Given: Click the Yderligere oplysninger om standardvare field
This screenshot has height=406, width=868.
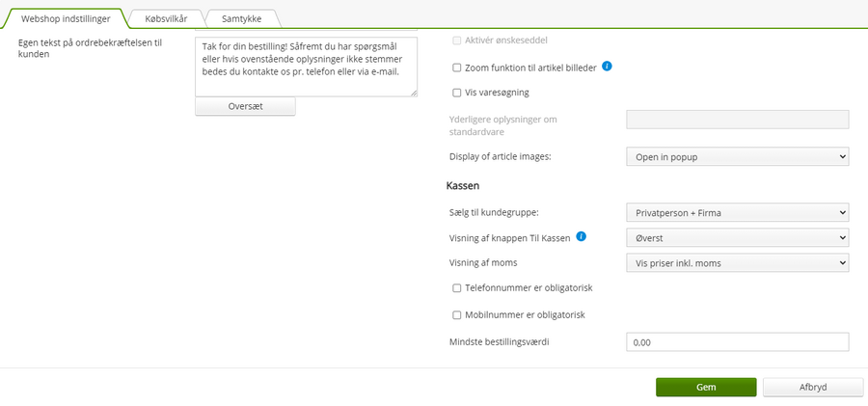Looking at the screenshot, I should (x=738, y=120).
